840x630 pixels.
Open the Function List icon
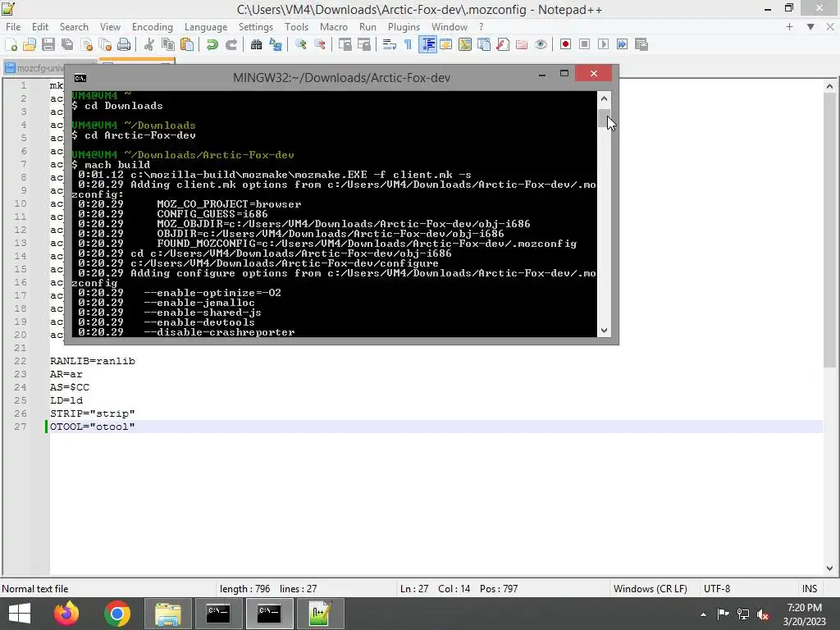(503, 44)
